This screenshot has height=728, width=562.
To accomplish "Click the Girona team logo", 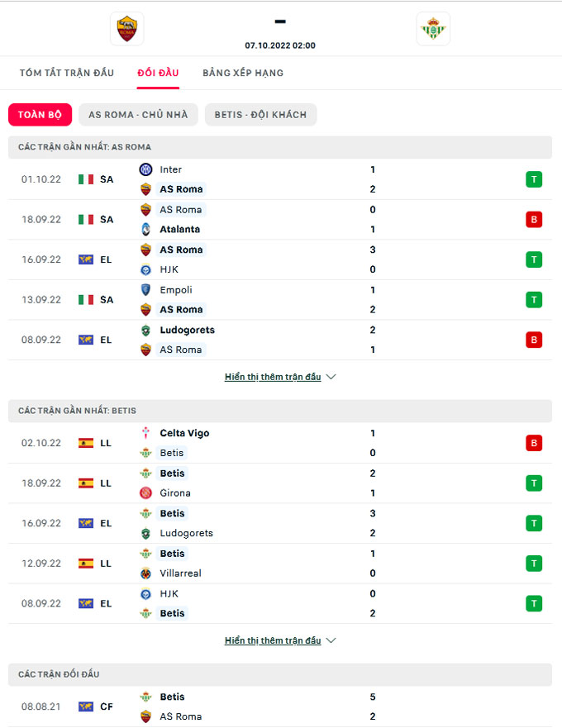I will [x=145, y=493].
